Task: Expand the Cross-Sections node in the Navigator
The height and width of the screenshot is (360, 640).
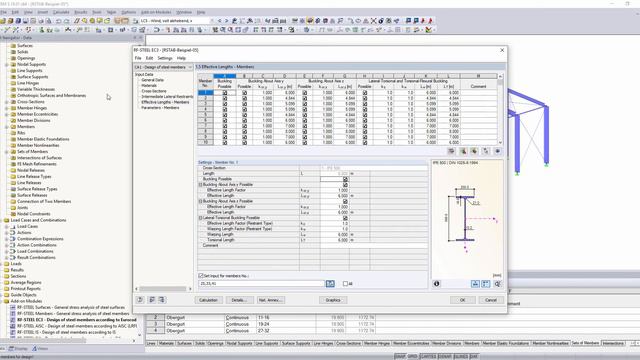Action: (7, 102)
